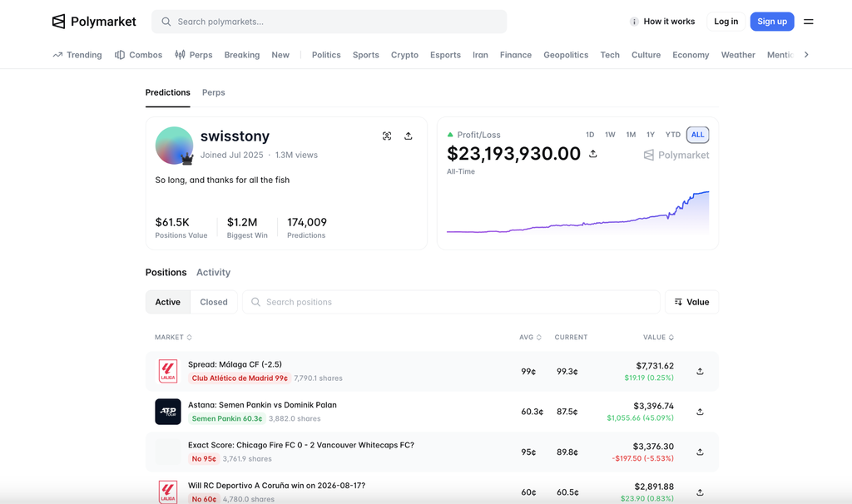Open the hamburger menu icon
Image resolution: width=852 pixels, height=504 pixels.
(809, 22)
